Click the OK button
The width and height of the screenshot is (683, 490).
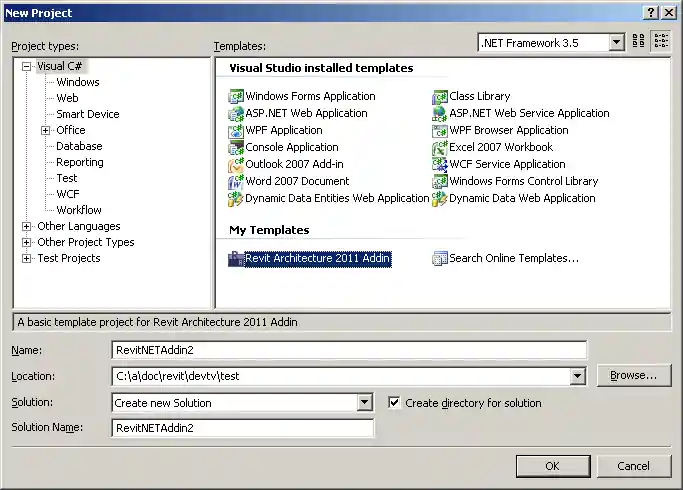click(x=552, y=466)
